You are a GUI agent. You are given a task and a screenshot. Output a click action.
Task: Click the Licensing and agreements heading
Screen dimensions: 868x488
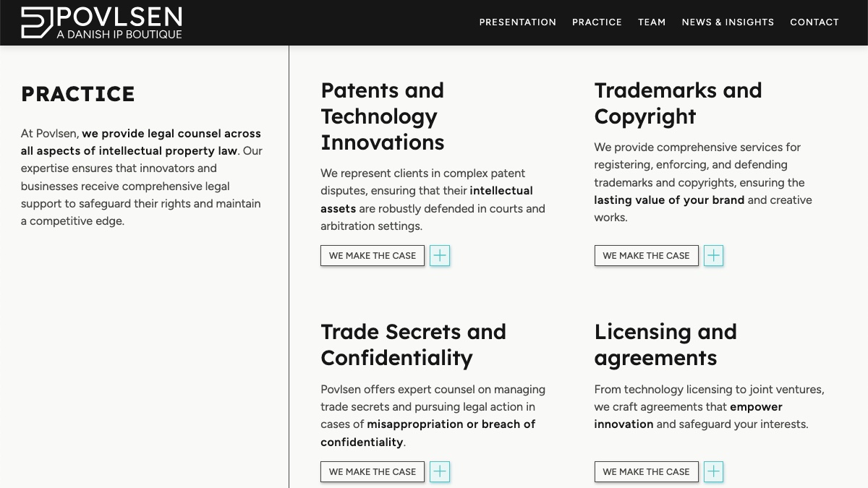(665, 345)
